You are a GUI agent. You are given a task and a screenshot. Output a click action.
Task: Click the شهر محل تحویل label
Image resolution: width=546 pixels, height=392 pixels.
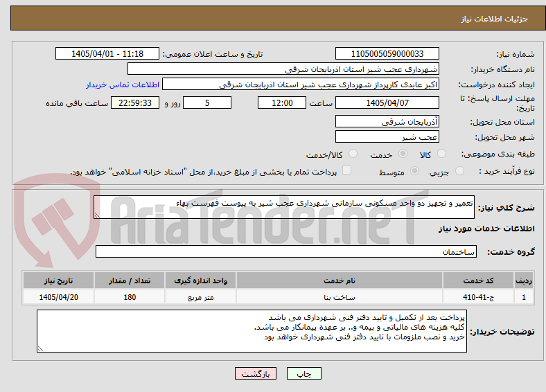click(505, 138)
